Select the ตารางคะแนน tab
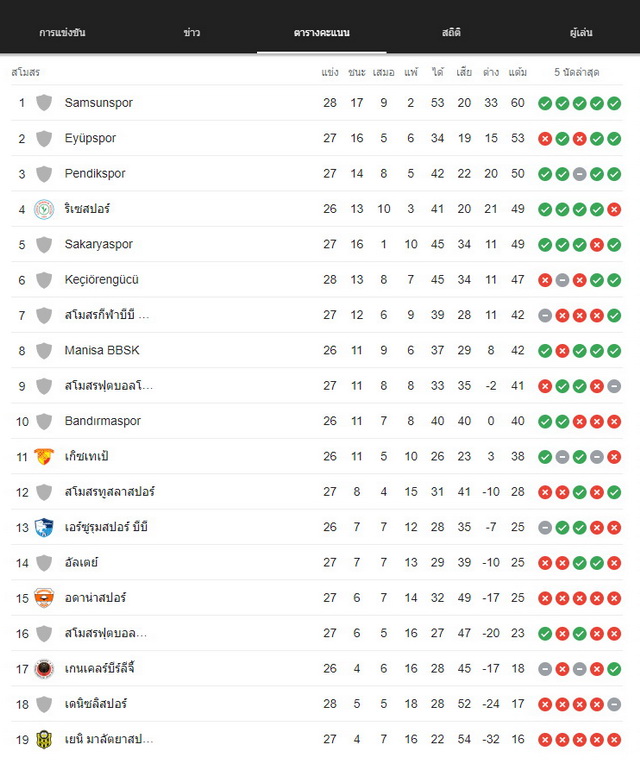640x764 pixels. click(x=321, y=33)
